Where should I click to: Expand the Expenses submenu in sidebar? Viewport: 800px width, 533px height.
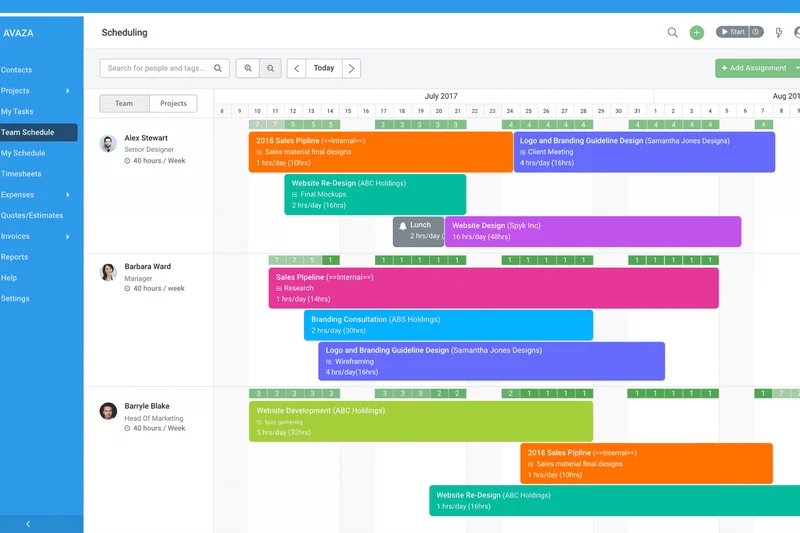click(68, 195)
